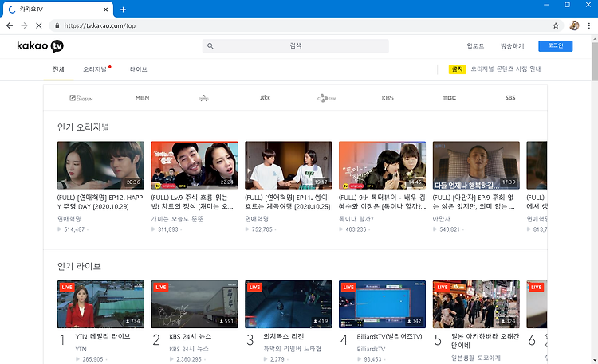Viewport: 598px width, 364px height.
Task: Click the yellow 공지 badge
Action: point(458,69)
